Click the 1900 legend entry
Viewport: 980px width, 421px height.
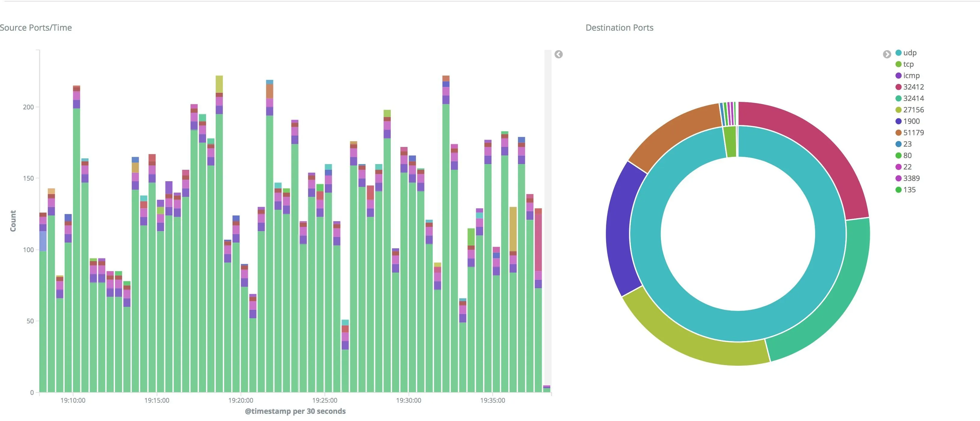(x=908, y=121)
